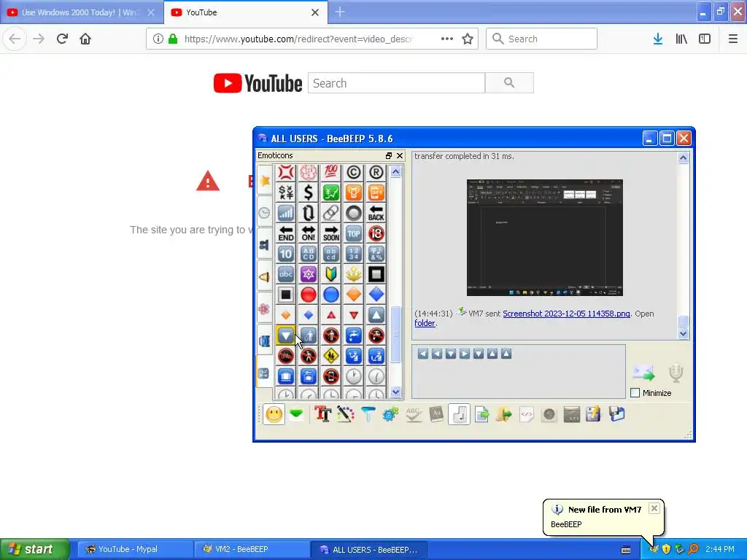Screen dimensions: 747x560
Task: Switch to favorites star emoticon tab
Action: click(x=264, y=181)
